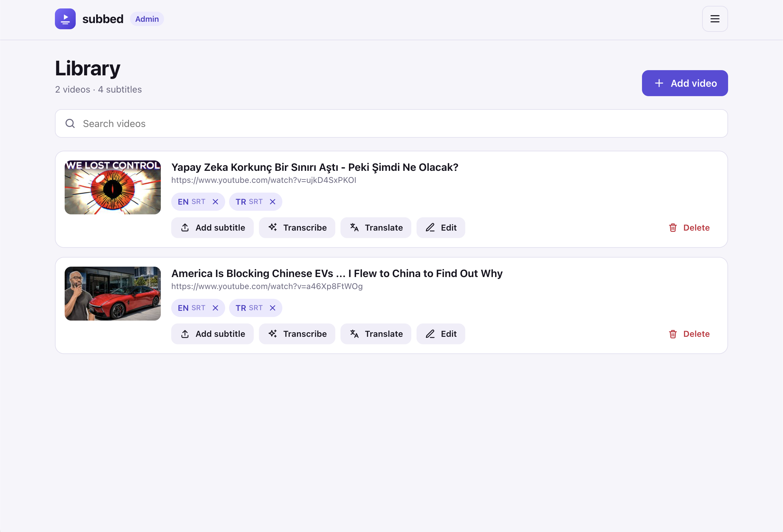783x532 pixels.
Task: Remove TR SRT subtitle from Yapay Zeka video
Action: [x=273, y=202]
